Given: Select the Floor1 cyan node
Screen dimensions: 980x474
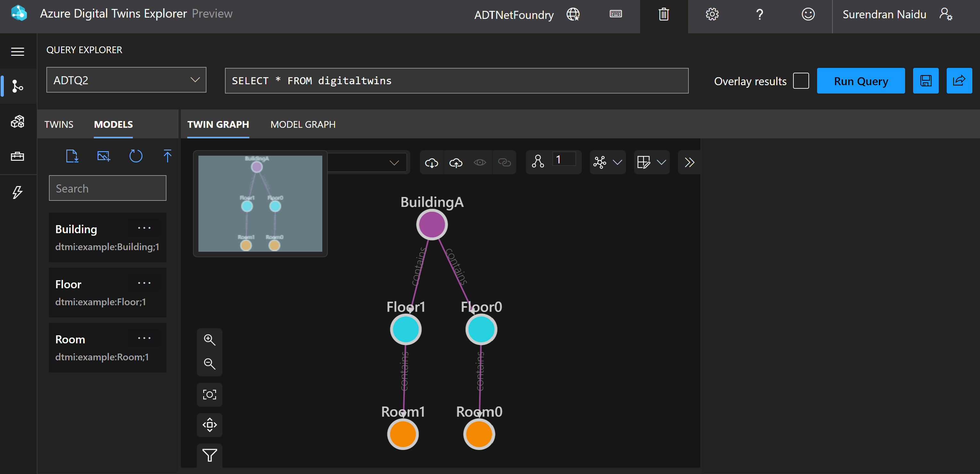Looking at the screenshot, I should 406,329.
